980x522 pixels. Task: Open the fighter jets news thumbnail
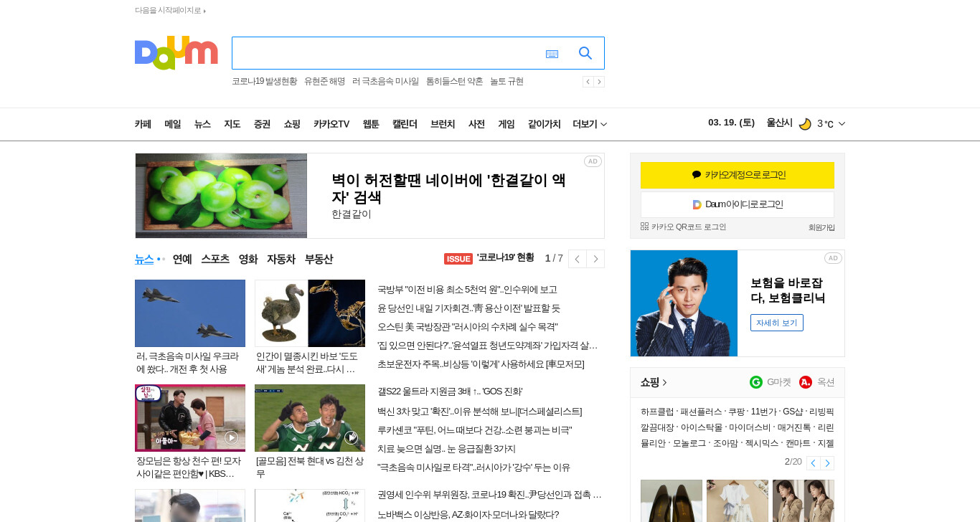coord(190,313)
